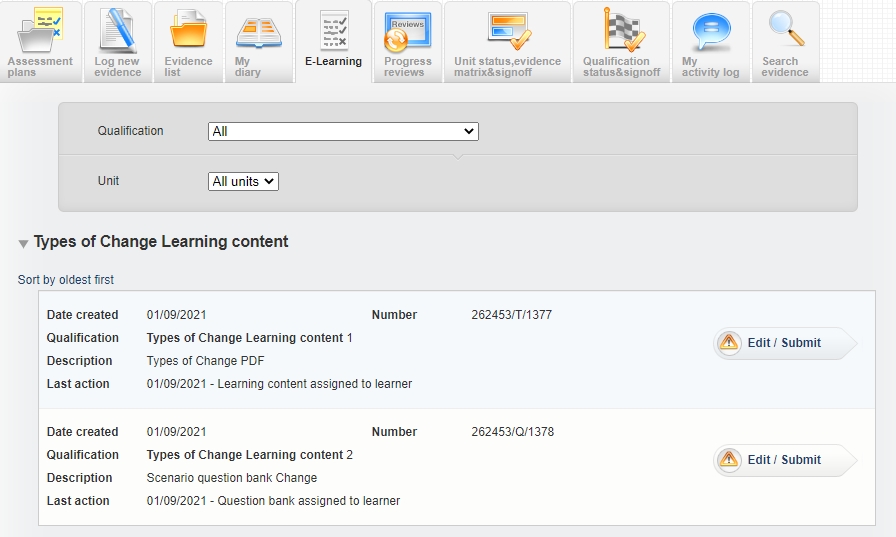Open the Progress reviews icon
This screenshot has width=896, height=537.
point(407,32)
